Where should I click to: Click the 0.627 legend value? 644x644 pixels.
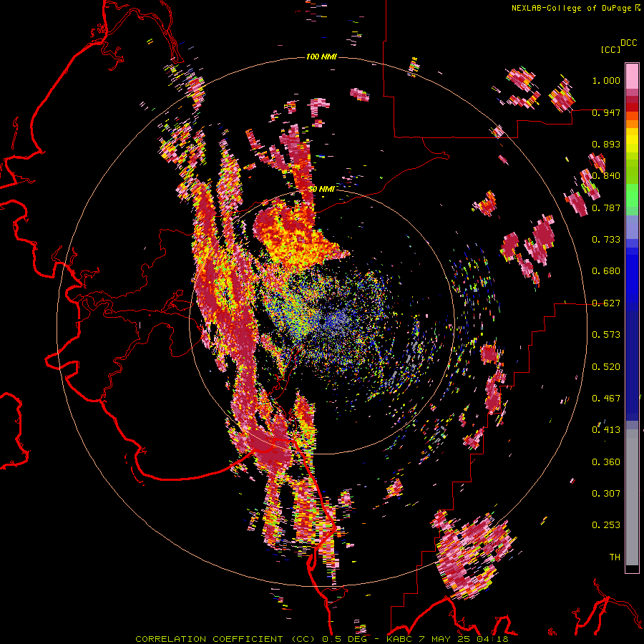point(606,303)
